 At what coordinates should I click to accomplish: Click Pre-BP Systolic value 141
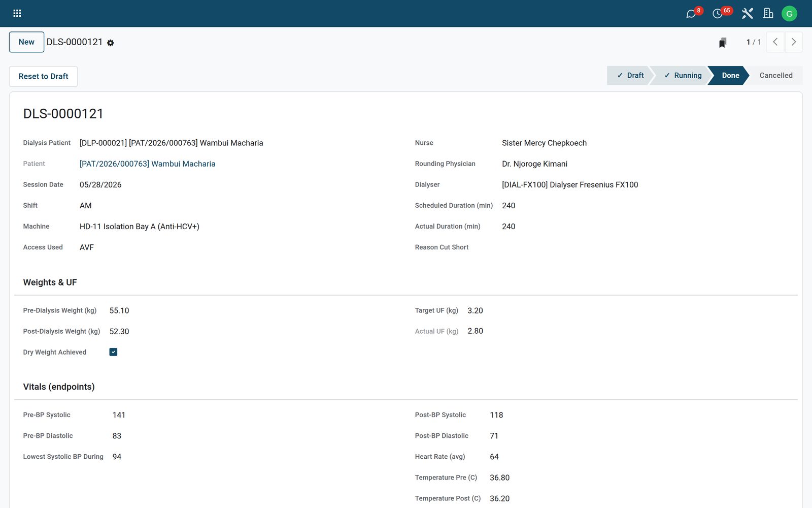click(x=119, y=415)
